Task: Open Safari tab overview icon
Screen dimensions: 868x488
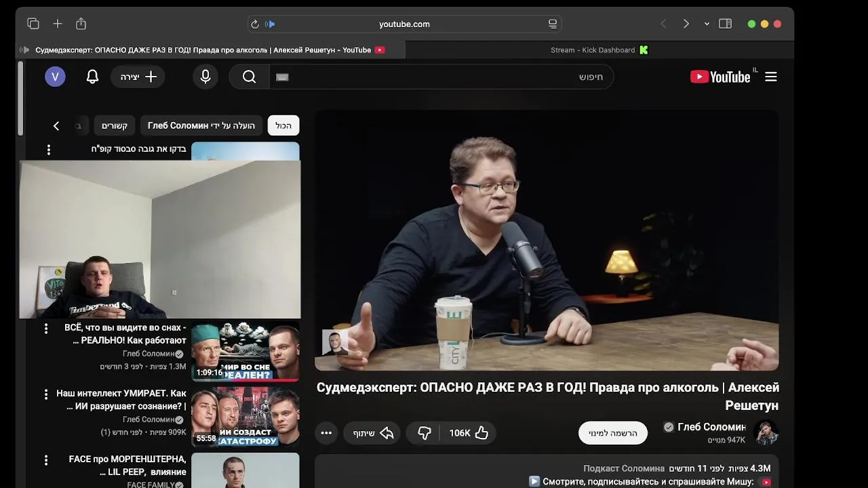Action: click(33, 24)
